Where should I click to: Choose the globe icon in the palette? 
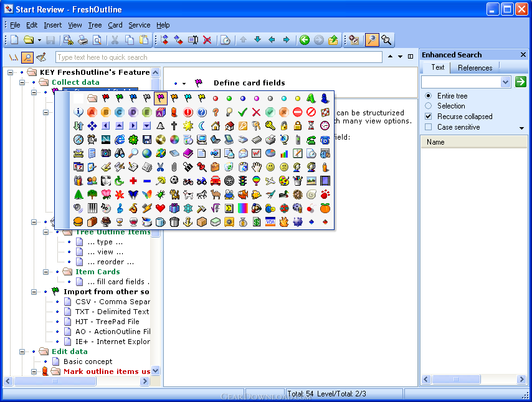(x=147, y=153)
